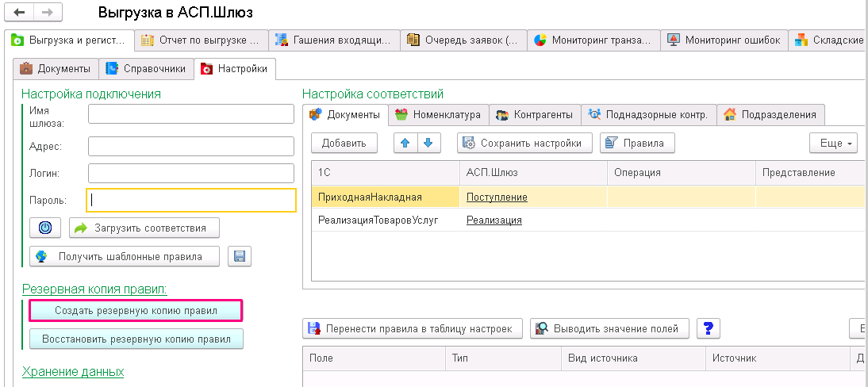The width and height of the screenshot is (868, 387).
Task: Open Мониторинг транза... tab
Action: click(594, 40)
